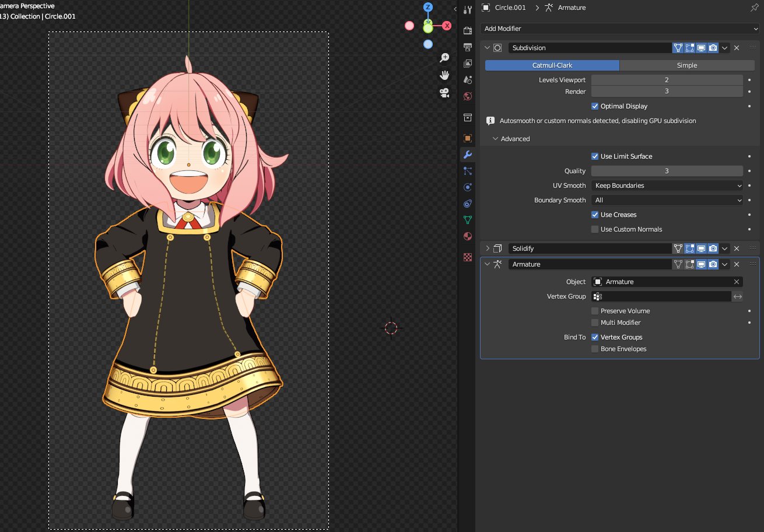The height and width of the screenshot is (532, 764).
Task: Open the UV Smooth dropdown
Action: coord(667,185)
